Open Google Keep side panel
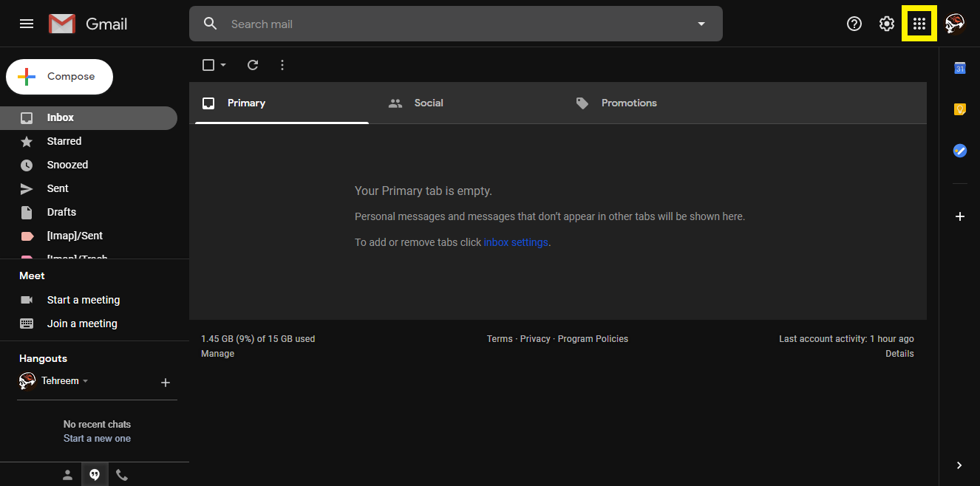 (x=960, y=109)
